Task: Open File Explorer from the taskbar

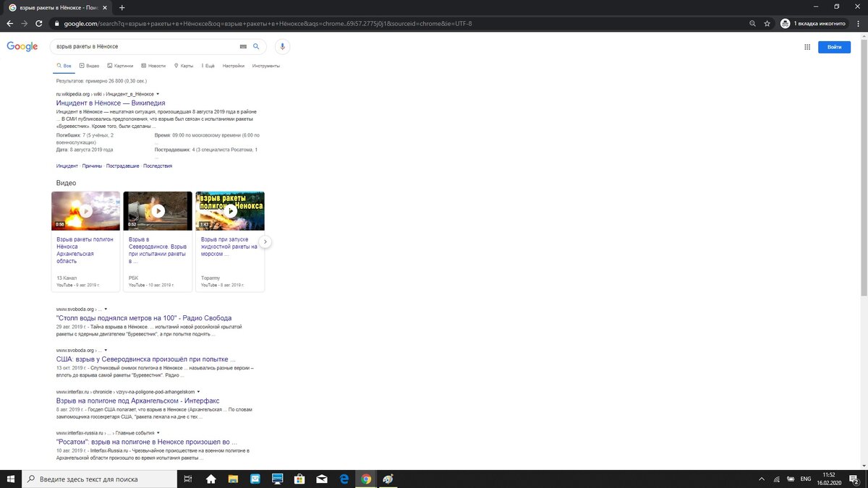Action: [233, 479]
